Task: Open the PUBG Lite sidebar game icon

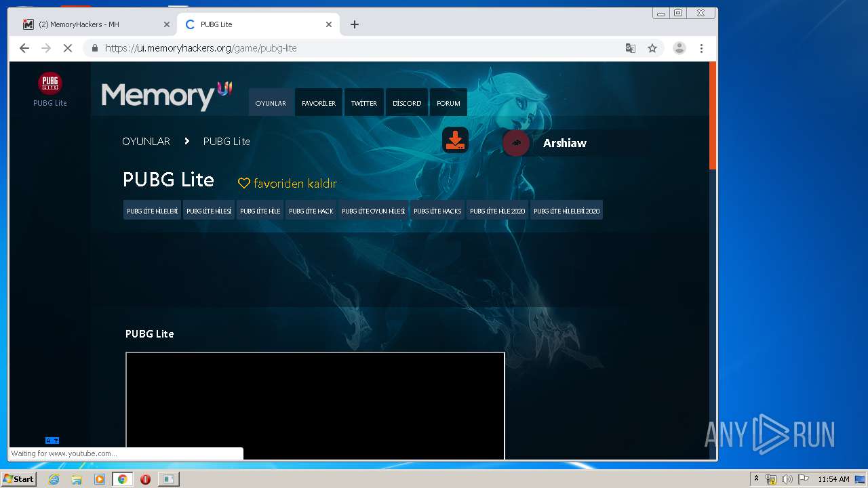Action: coord(50,83)
